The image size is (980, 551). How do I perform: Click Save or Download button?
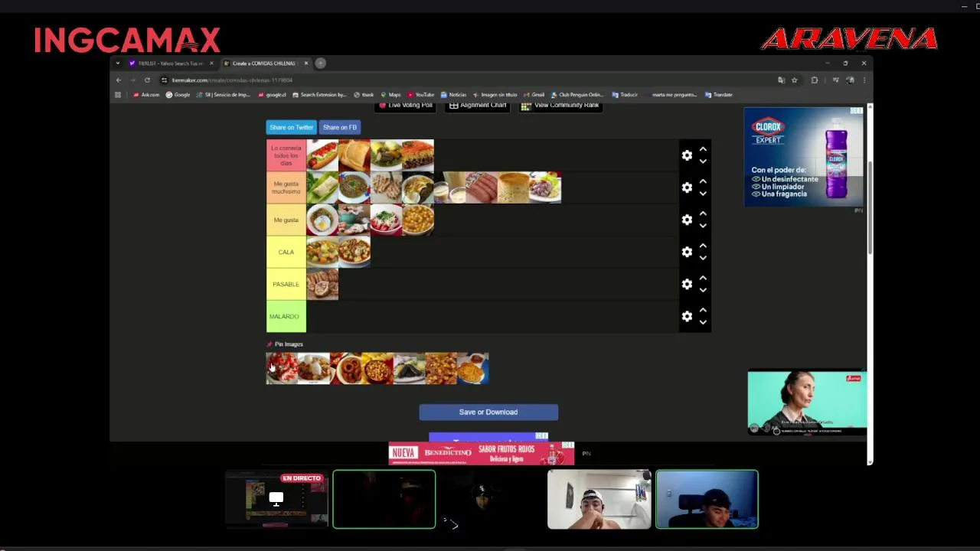click(x=488, y=412)
